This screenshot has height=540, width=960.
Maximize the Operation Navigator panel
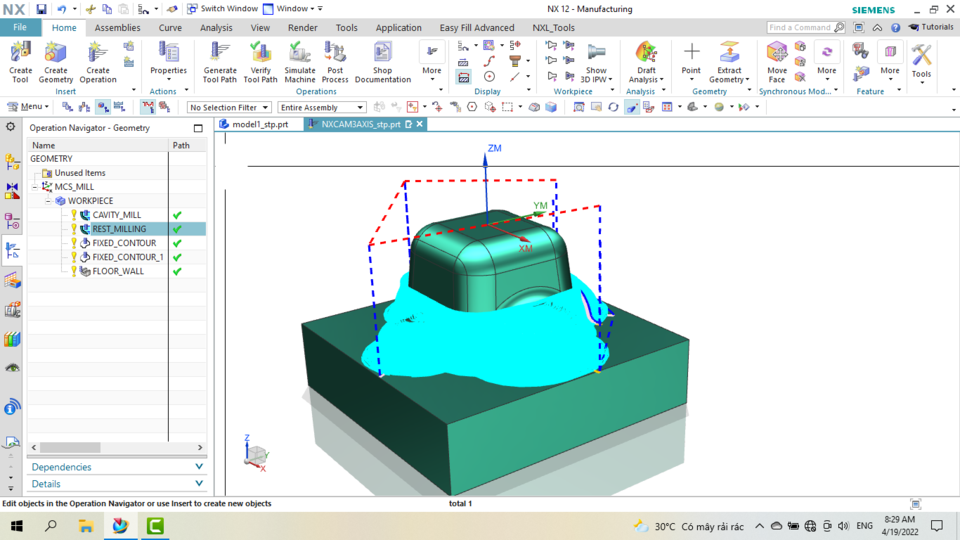click(x=198, y=128)
